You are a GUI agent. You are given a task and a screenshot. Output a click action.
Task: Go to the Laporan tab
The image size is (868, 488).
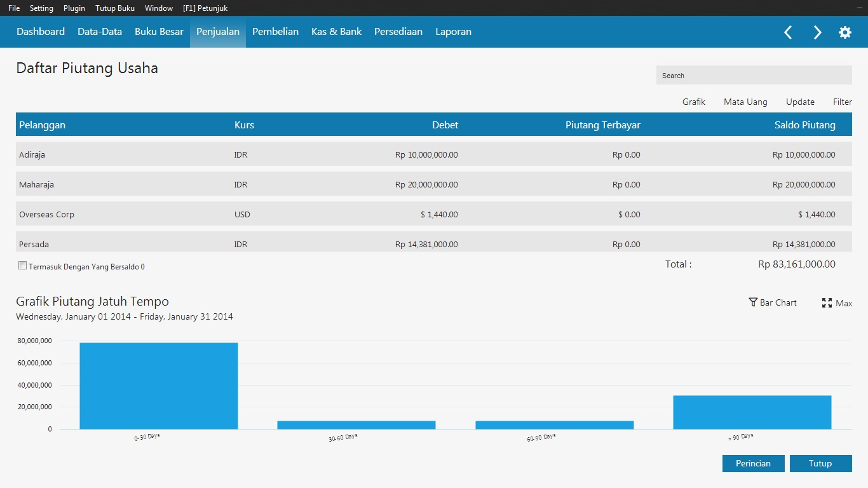point(453,32)
